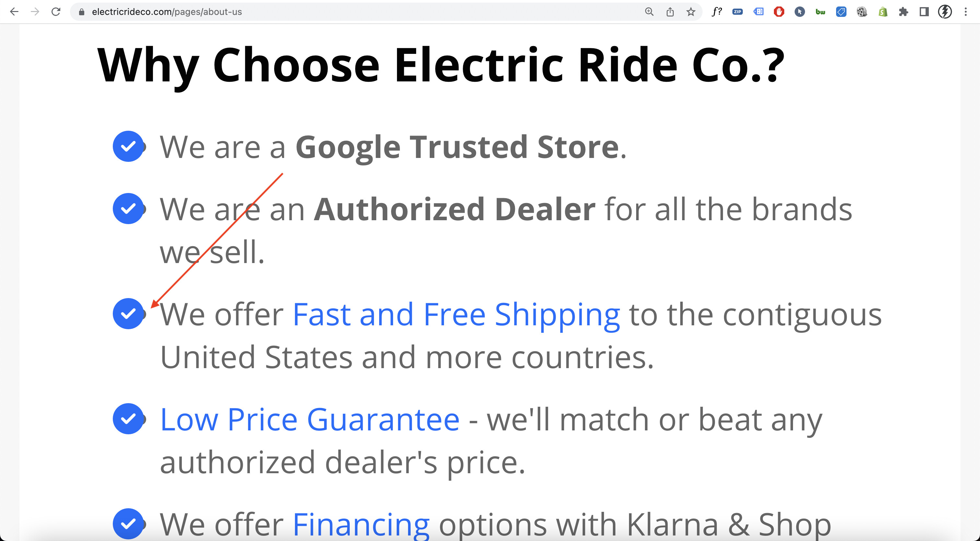Viewport: 980px width, 541px height.
Task: Toggle the browser side panel
Action: coord(924,12)
